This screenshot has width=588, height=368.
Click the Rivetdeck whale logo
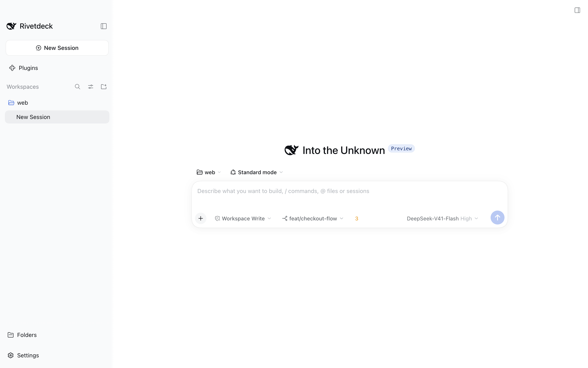pyautogui.click(x=11, y=26)
